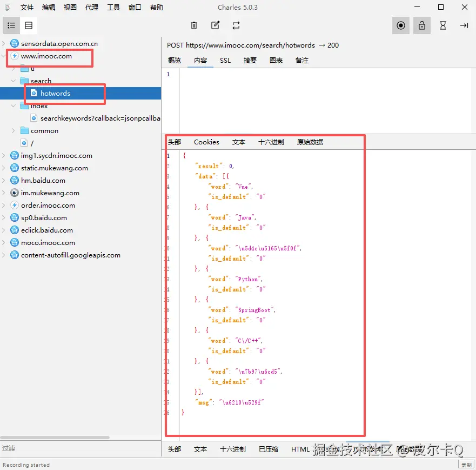Open 帮助 menu
The height and width of the screenshot is (470, 476).
[157, 7]
